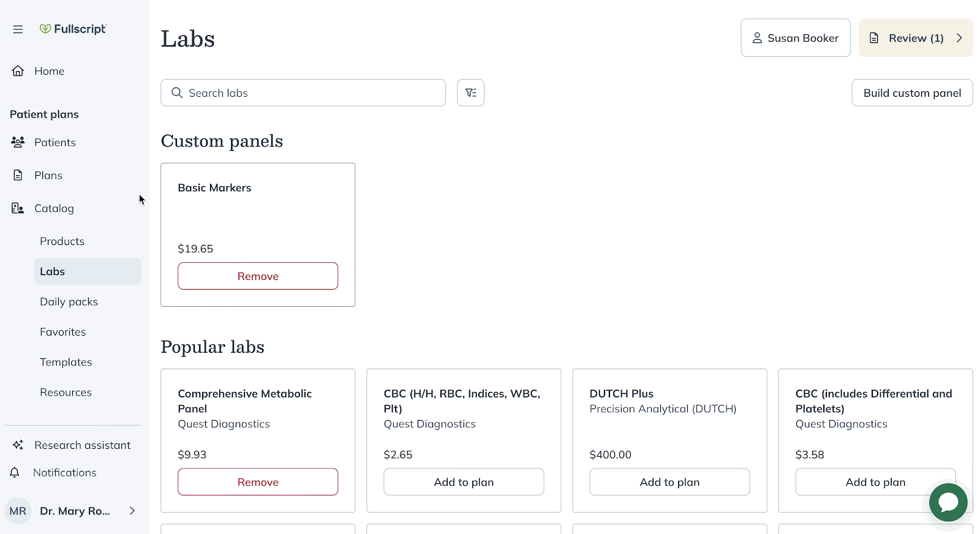Screen dimensions: 980x534
Task: Click the Custom panels heading
Action: point(222,141)
